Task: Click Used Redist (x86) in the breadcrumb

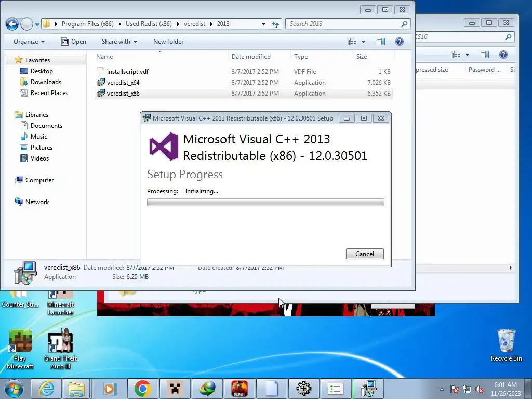Action: (x=149, y=24)
